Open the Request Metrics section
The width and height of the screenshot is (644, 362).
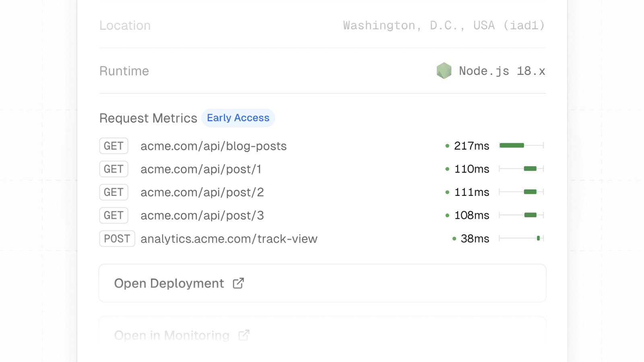[x=148, y=118]
